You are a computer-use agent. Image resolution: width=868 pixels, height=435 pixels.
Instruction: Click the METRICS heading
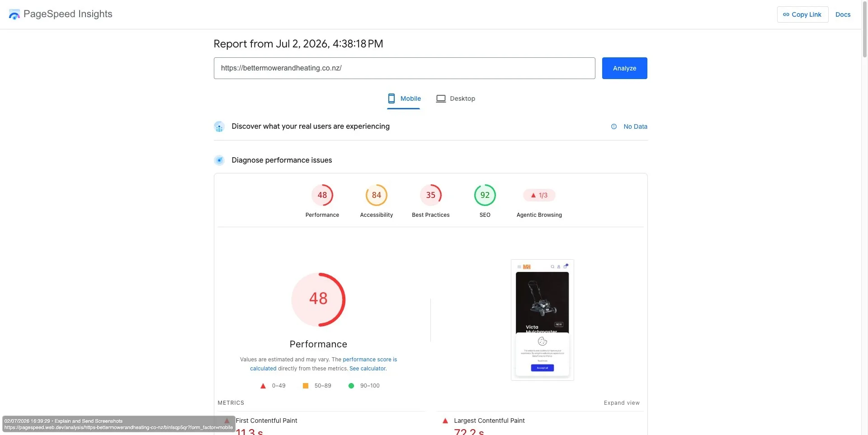click(x=231, y=403)
